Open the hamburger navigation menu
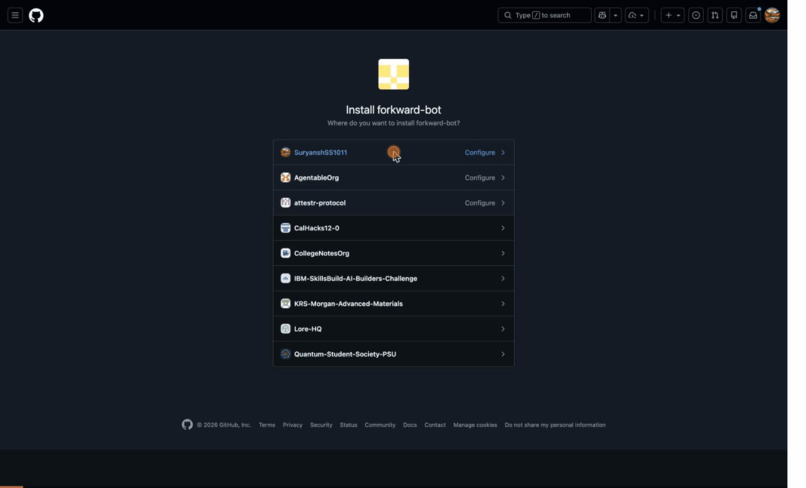The image size is (806, 488). (x=15, y=15)
